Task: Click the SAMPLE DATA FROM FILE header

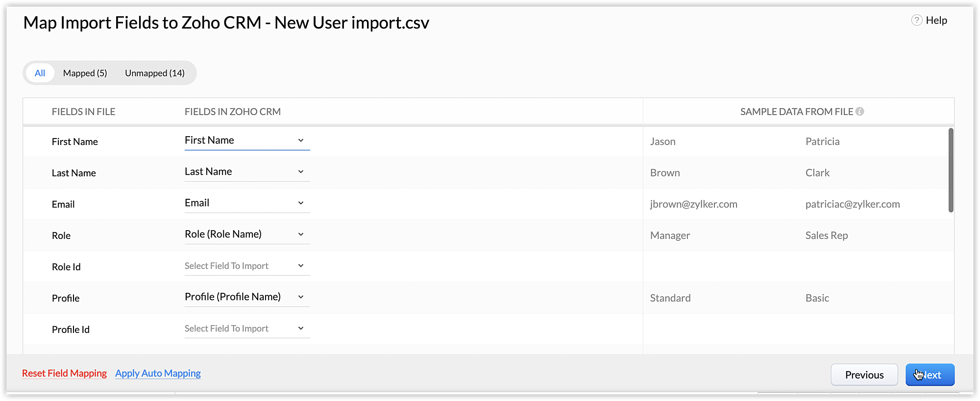Action: click(x=797, y=112)
